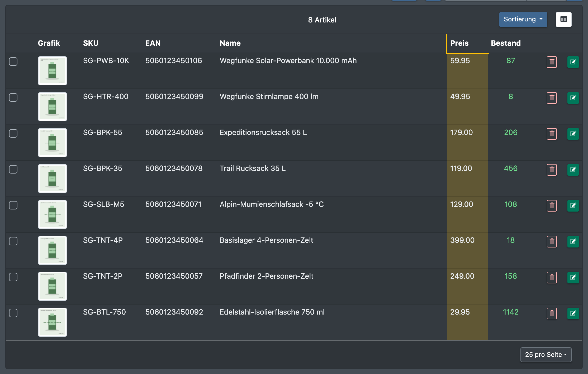
Task: Delete the Wegfunke Solar-Powerbank article
Action: tap(552, 62)
